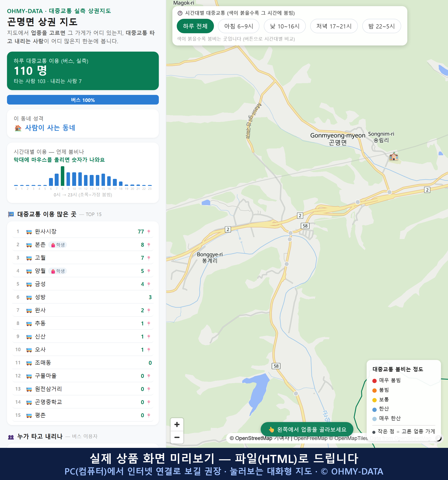This screenshot has width=448, height=480.
Task: Click the bus icon for 원전삼거리
Action: click(29, 389)
